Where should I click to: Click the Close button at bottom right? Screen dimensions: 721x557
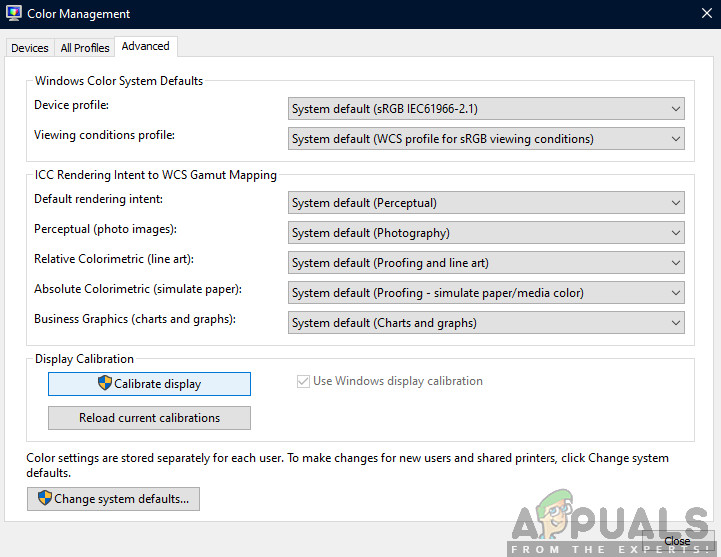coord(677,541)
